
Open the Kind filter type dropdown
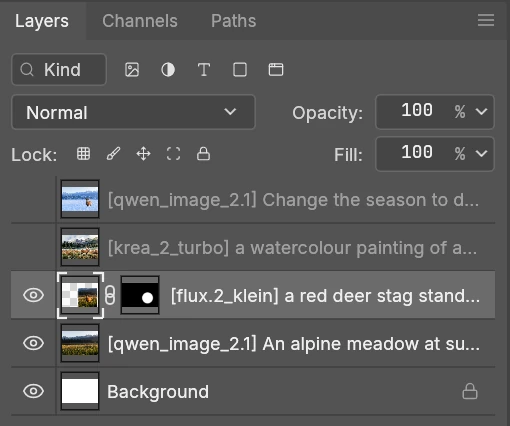pos(59,70)
